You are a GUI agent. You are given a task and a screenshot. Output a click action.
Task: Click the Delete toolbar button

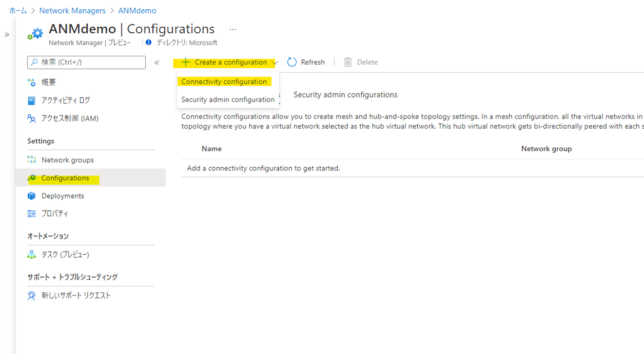[x=361, y=62]
